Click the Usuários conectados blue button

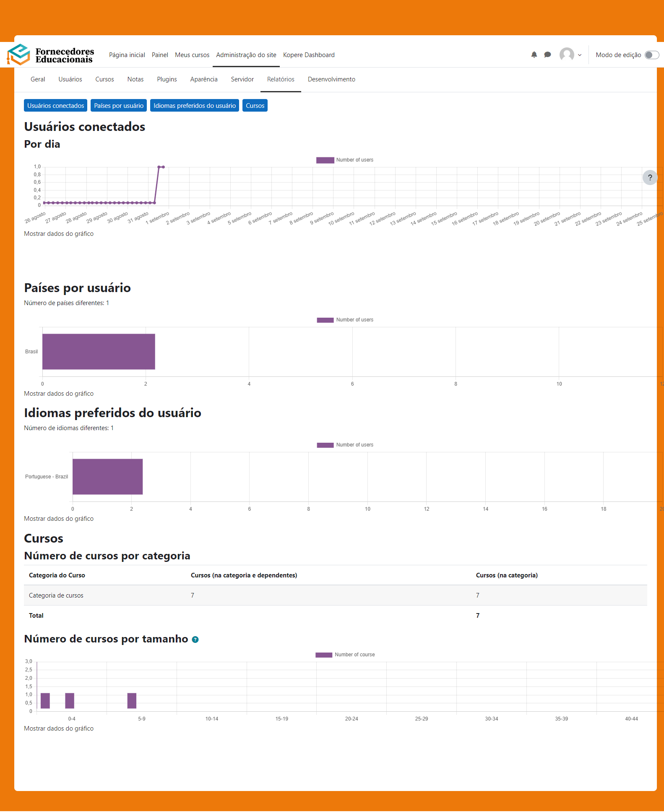(56, 106)
